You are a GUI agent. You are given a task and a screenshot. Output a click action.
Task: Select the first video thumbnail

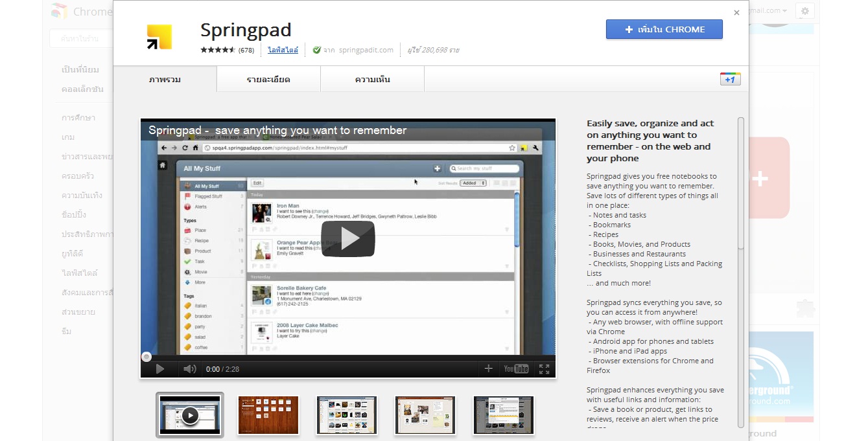190,415
